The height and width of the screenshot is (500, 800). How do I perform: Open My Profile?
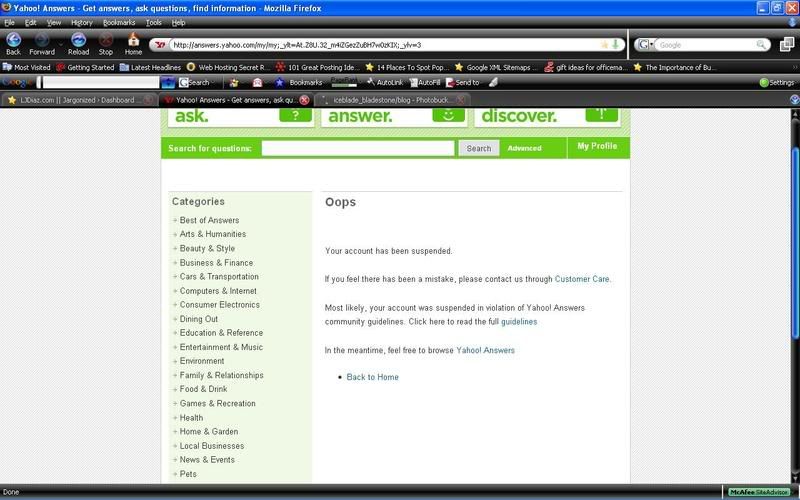tap(597, 146)
